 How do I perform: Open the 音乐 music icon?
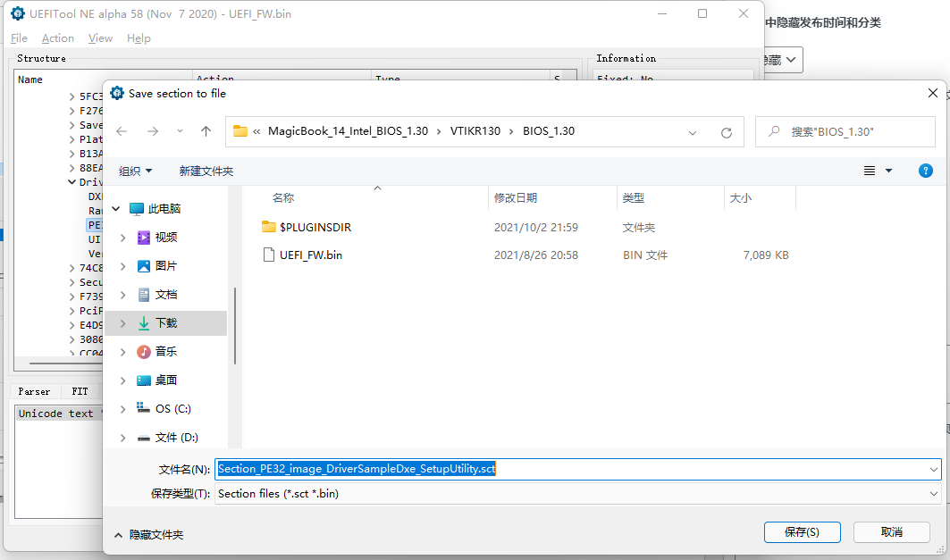[144, 352]
